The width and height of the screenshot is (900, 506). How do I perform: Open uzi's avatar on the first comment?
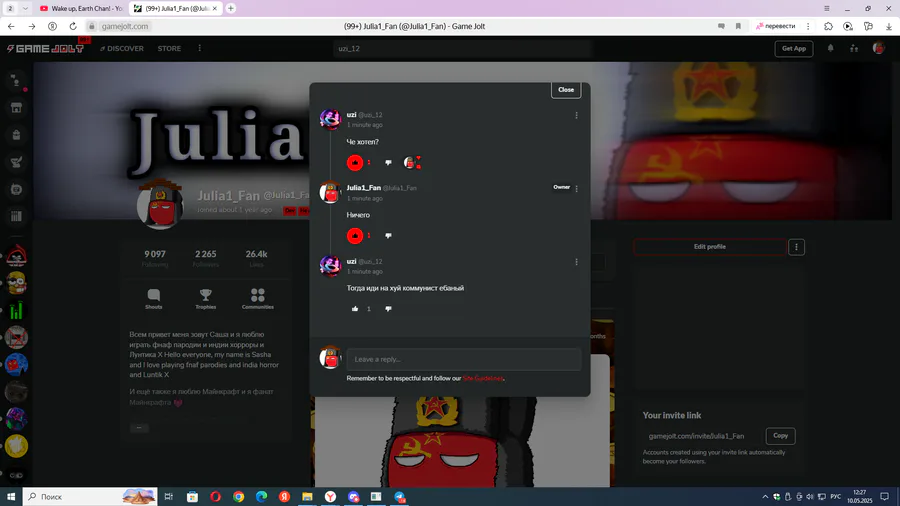pyautogui.click(x=330, y=119)
